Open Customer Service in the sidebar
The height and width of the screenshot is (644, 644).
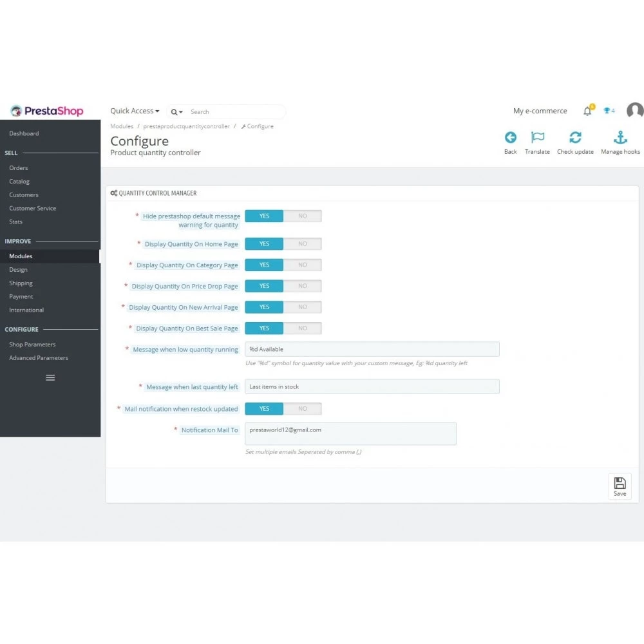[x=32, y=208]
